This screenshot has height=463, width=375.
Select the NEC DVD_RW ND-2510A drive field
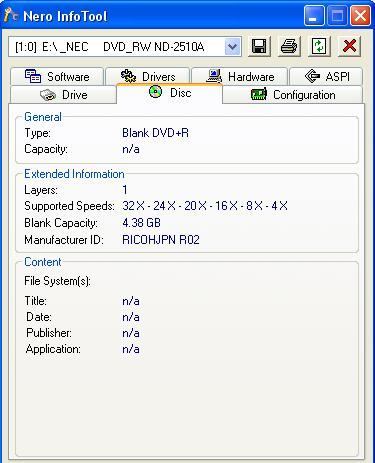(x=125, y=47)
